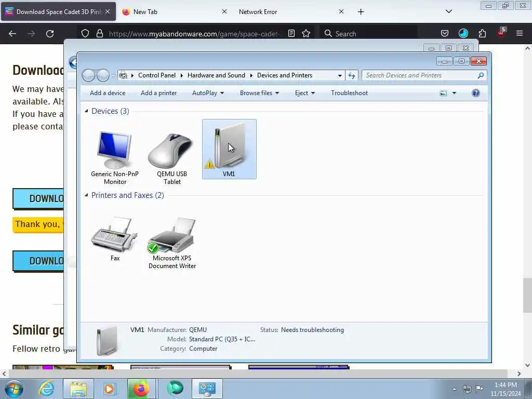Click Firefox back arrow
This screenshot has width=532, height=399.
[x=12, y=34]
